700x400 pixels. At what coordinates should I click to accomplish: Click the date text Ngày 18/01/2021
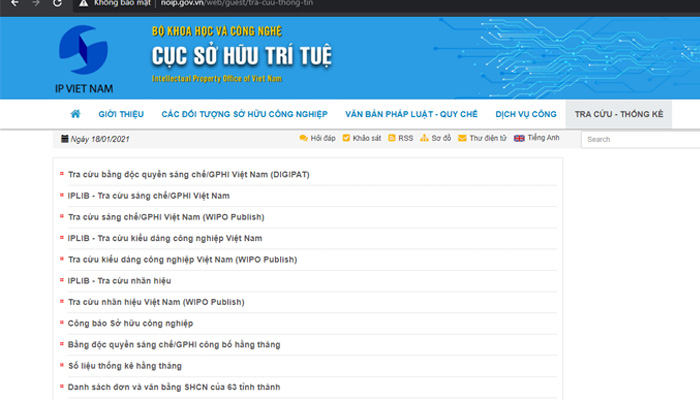pos(100,139)
